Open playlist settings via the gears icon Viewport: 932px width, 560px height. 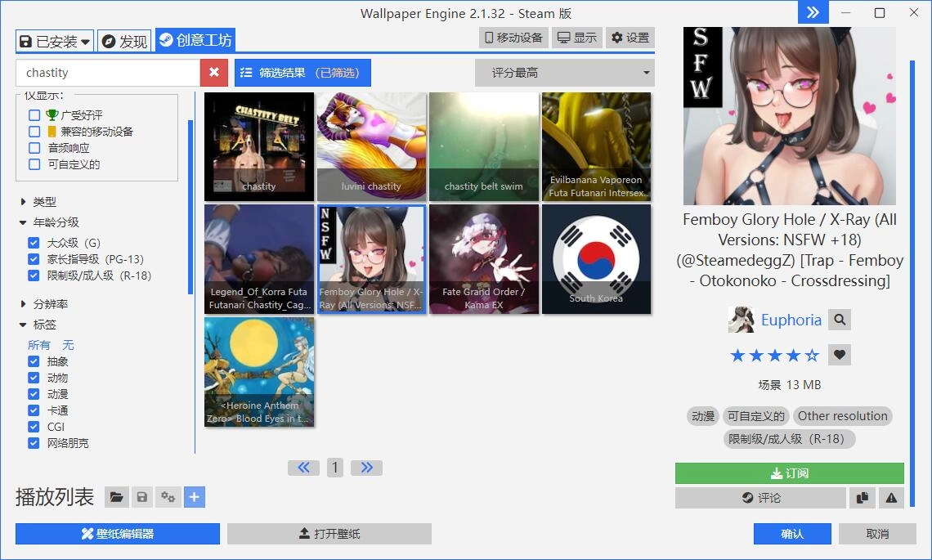(x=168, y=497)
